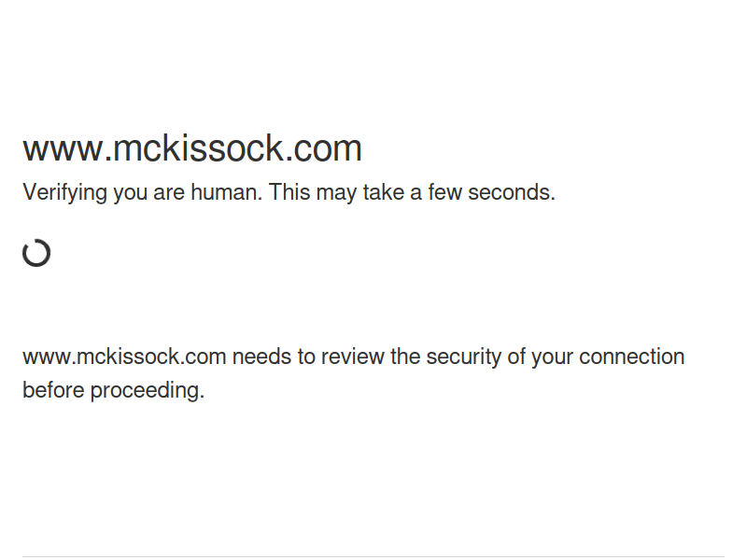Click www.mckissock.com at the paragraph start
Image resolution: width=747 pixels, height=560 pixels.
(x=124, y=357)
